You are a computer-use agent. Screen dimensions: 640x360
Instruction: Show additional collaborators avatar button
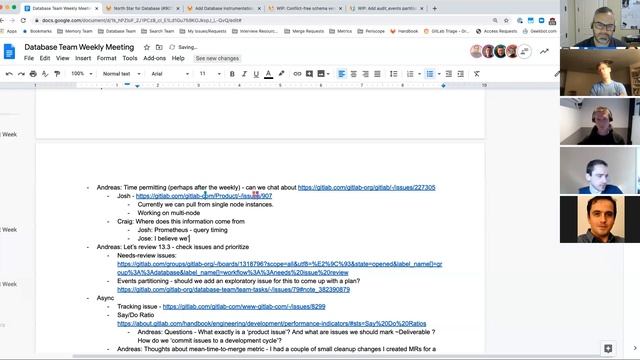tap(524, 51)
